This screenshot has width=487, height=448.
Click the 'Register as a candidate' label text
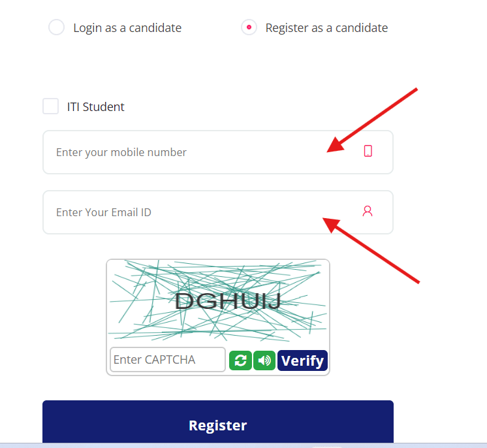(x=327, y=28)
